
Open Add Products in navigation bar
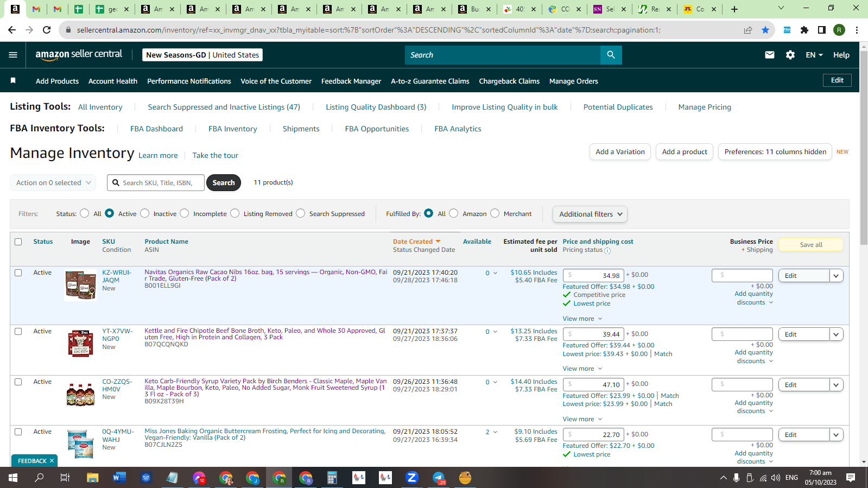[57, 81]
